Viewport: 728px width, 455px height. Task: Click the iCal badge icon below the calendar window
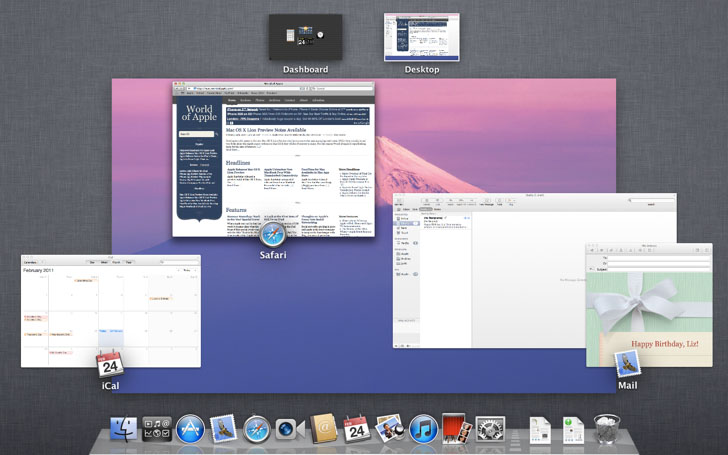pos(110,364)
